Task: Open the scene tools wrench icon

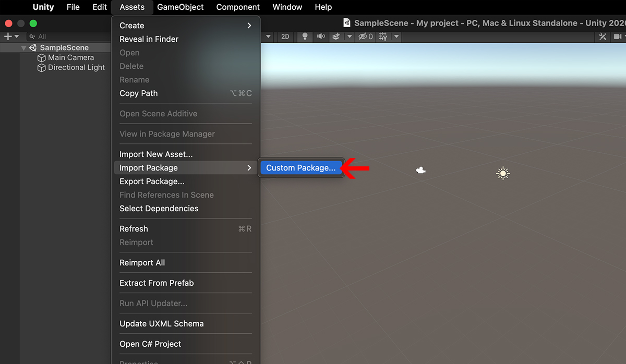Action: (603, 37)
